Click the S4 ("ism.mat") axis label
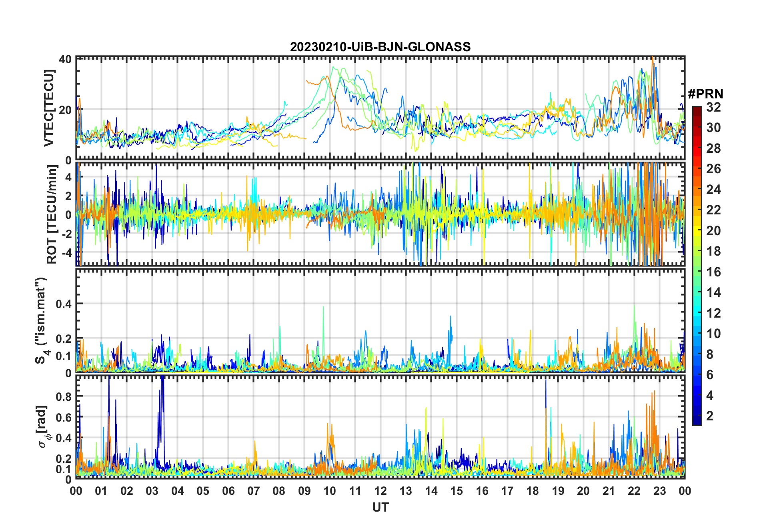This screenshot has height=532, width=761. (41, 321)
